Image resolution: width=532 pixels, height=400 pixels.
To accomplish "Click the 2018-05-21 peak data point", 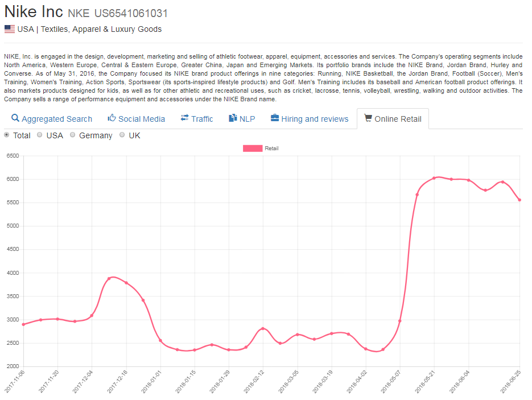I will click(x=434, y=178).
